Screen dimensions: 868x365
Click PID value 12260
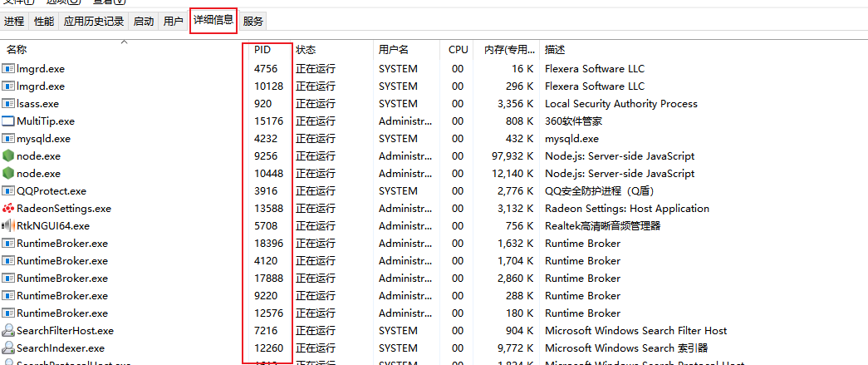[268, 348]
